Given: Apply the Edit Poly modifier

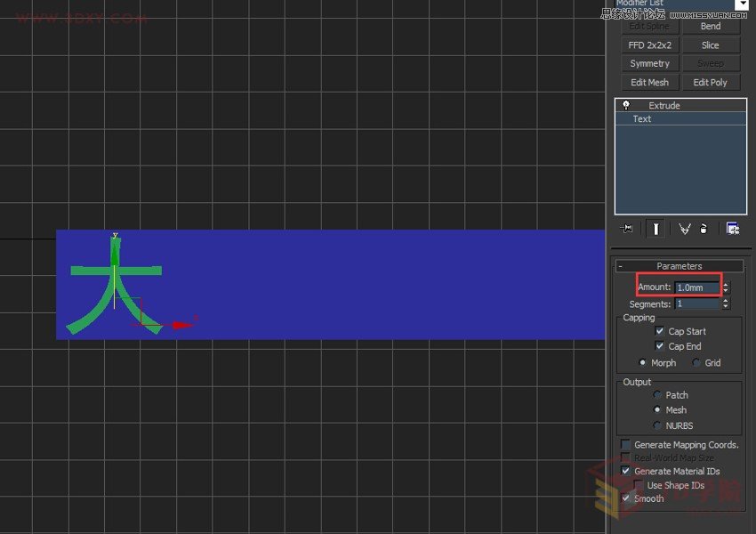Looking at the screenshot, I should coord(711,82).
